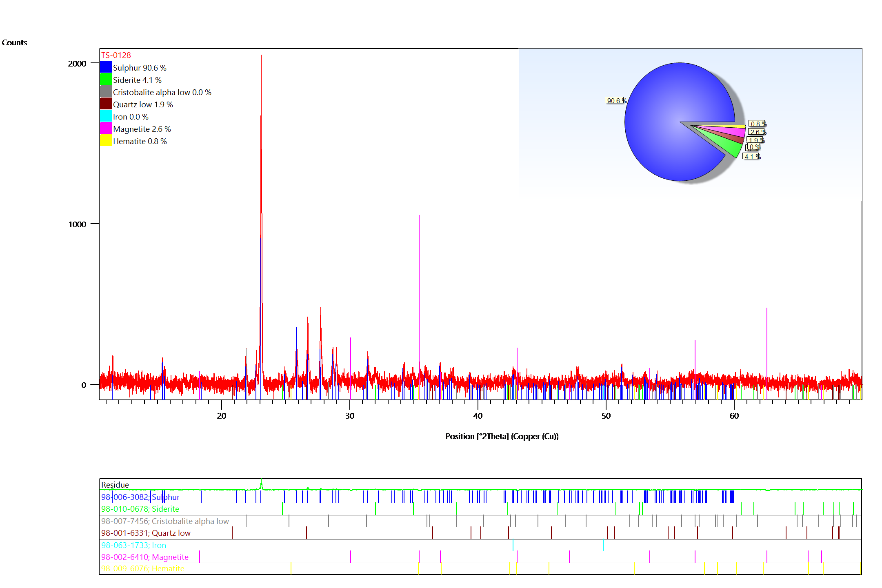Click the dark red Quartz low swatch
Screen dimensions: 882x588
[x=106, y=104]
